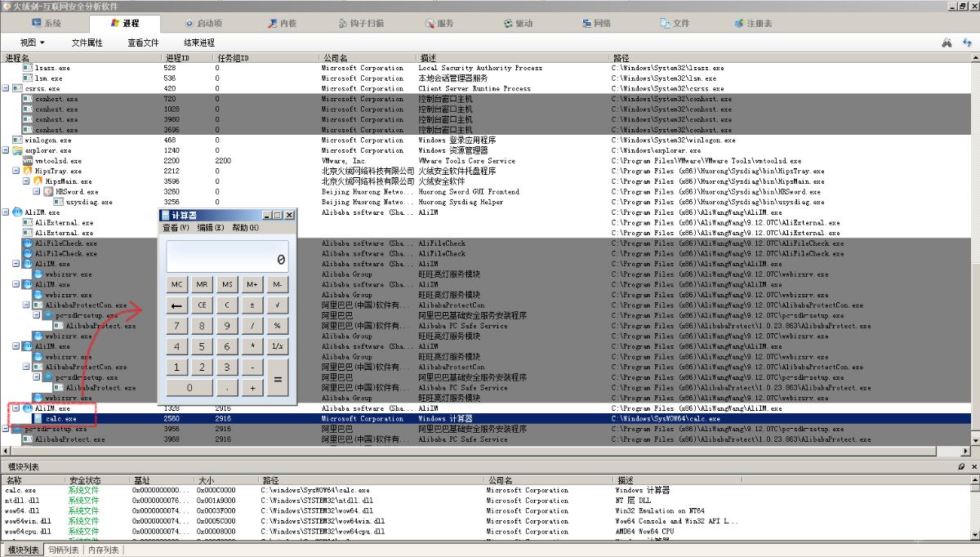This screenshot has height=557, width=980.
Task: Sort by 公司名 process column header
Action: click(x=368, y=58)
